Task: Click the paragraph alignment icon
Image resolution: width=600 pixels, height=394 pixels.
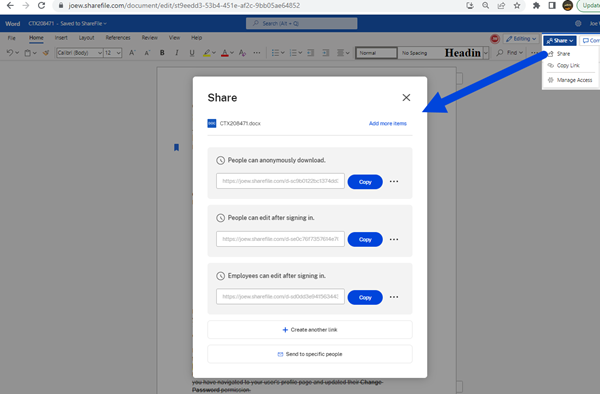Action: [340, 53]
